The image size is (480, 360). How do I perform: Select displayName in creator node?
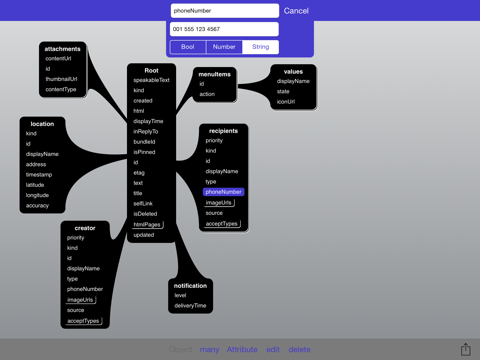[83, 269]
